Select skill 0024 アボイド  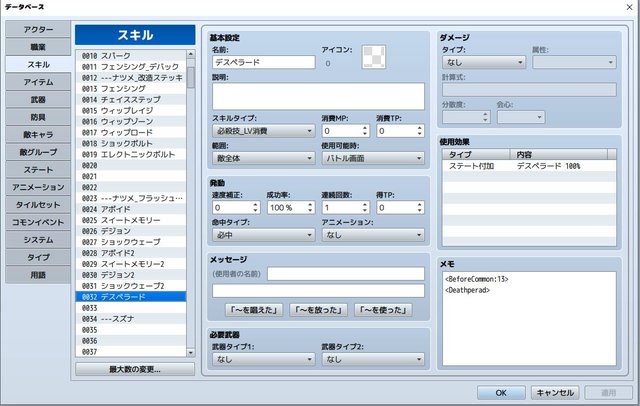tap(131, 209)
